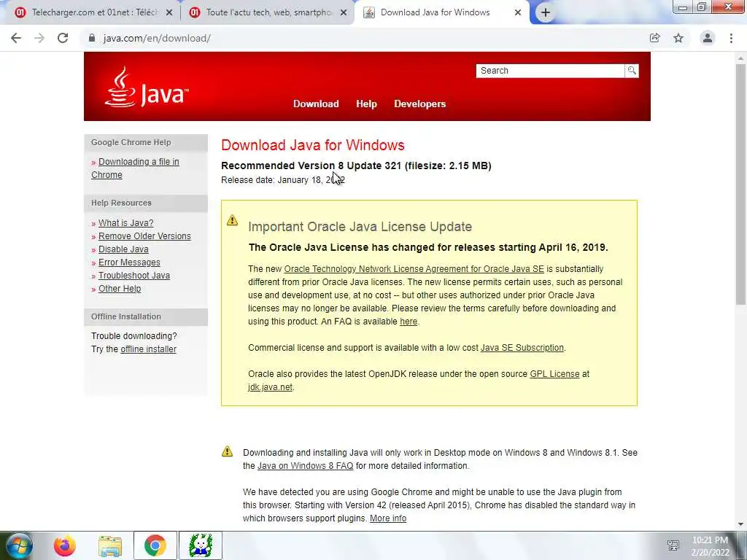The width and height of the screenshot is (747, 560).
Task: Visit the jdk.java.net link
Action: coord(270,387)
